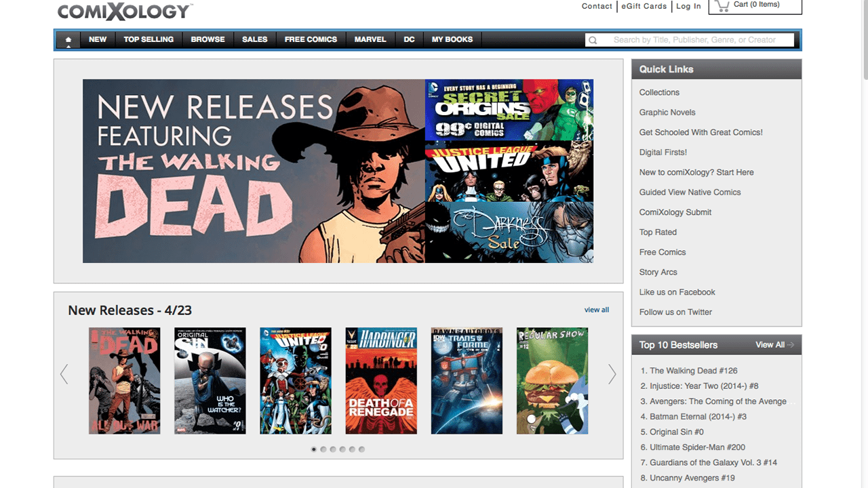Select the first carousel page dot
This screenshot has height=488, width=868.
click(313, 449)
